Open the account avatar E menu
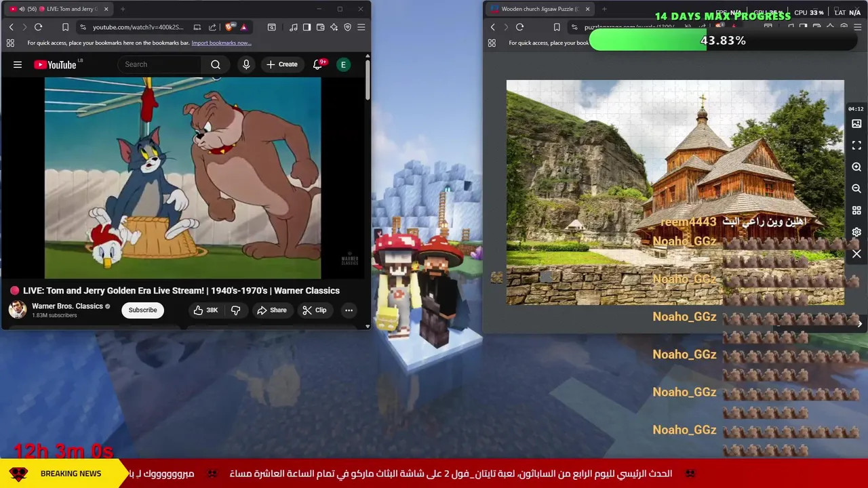 click(343, 64)
